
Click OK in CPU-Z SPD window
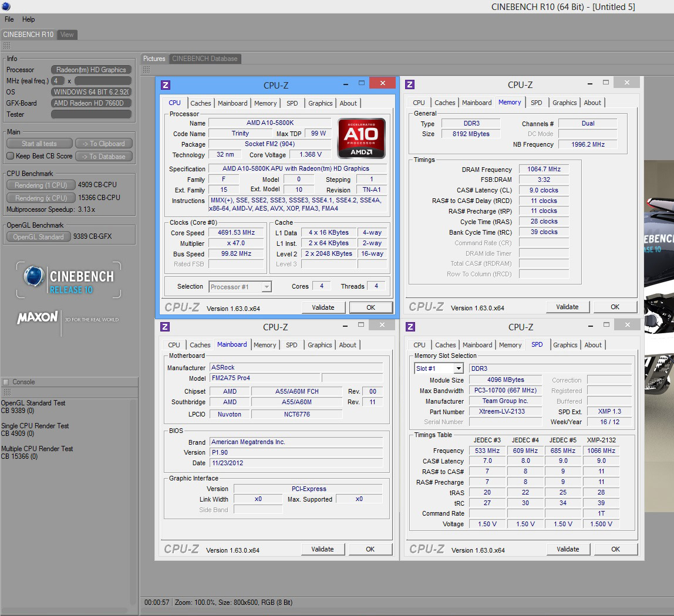(x=615, y=549)
